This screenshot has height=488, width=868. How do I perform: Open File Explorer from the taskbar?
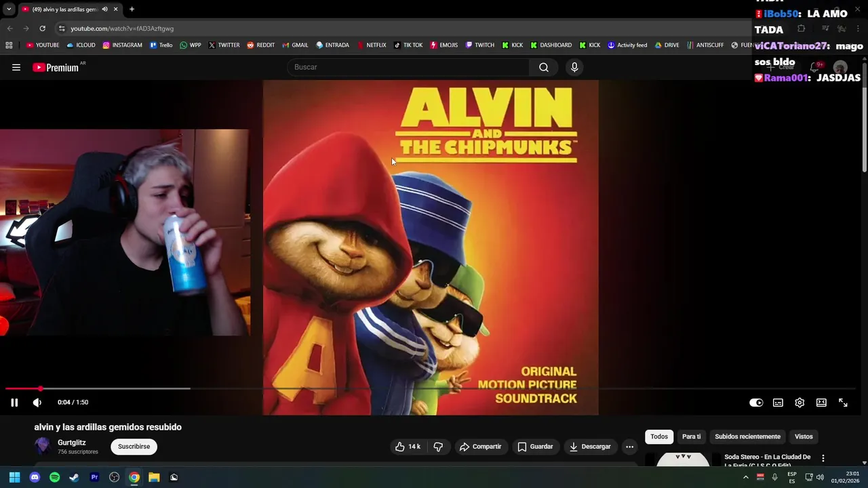click(154, 477)
